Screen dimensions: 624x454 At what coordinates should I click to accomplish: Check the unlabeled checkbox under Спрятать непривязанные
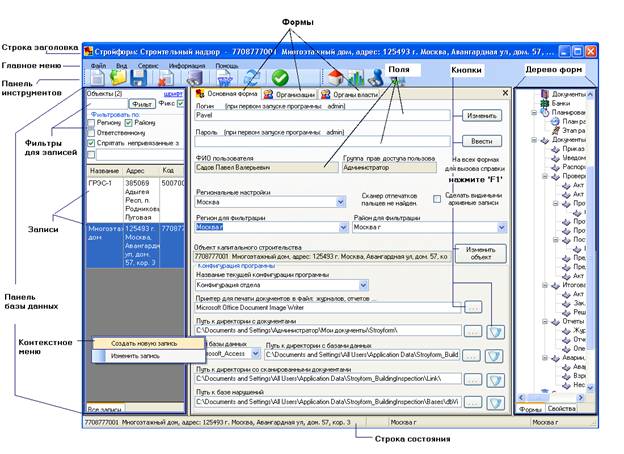tap(92, 154)
